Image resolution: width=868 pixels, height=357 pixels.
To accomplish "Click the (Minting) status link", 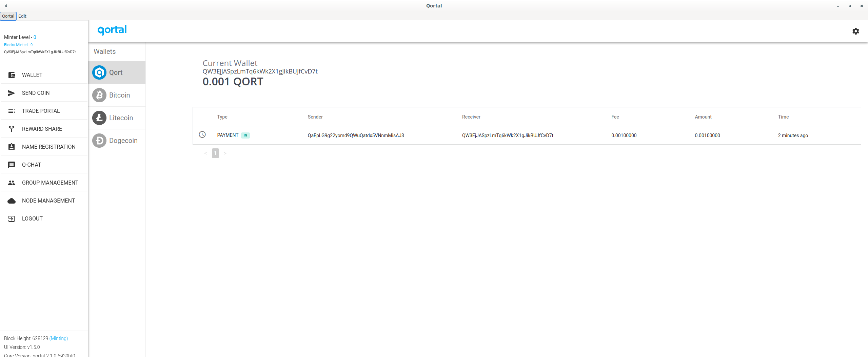I will (59, 338).
